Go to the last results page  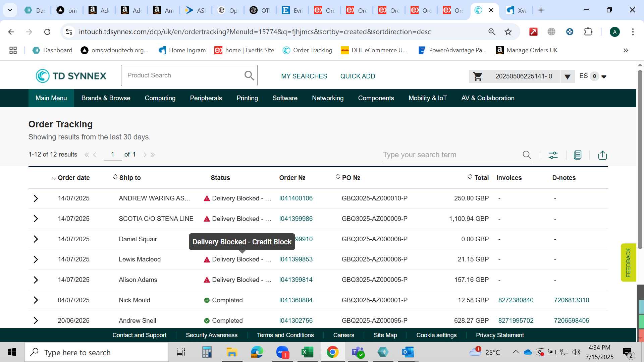coord(153,155)
